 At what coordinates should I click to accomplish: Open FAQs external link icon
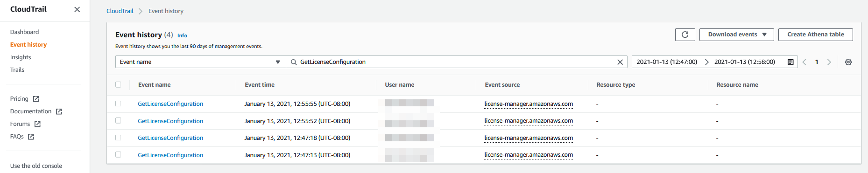tap(31, 137)
